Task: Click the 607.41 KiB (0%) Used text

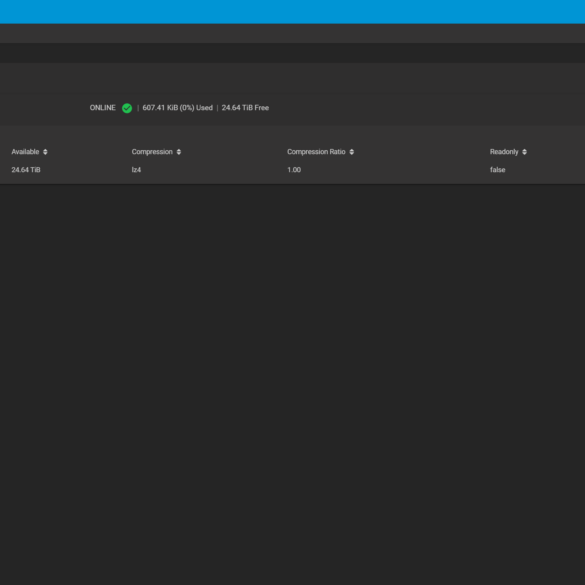Action: click(x=178, y=108)
